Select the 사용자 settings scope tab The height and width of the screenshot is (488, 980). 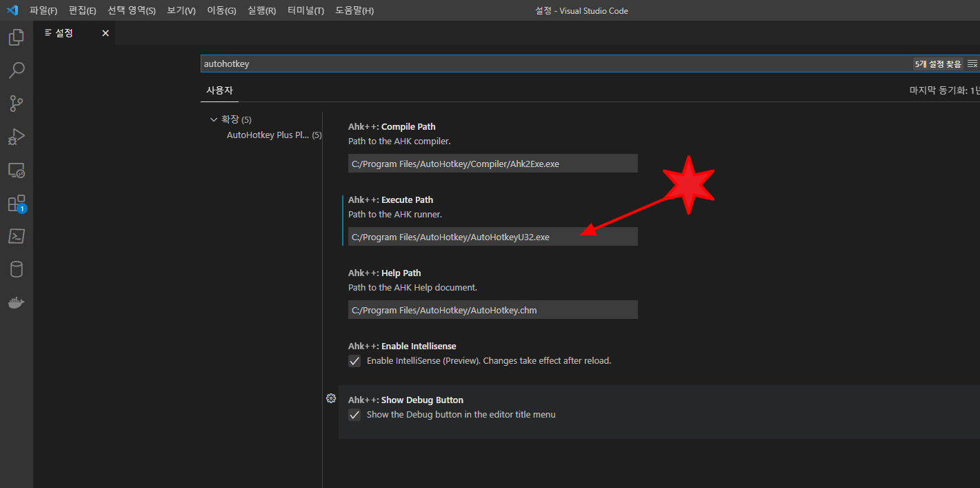(x=220, y=90)
